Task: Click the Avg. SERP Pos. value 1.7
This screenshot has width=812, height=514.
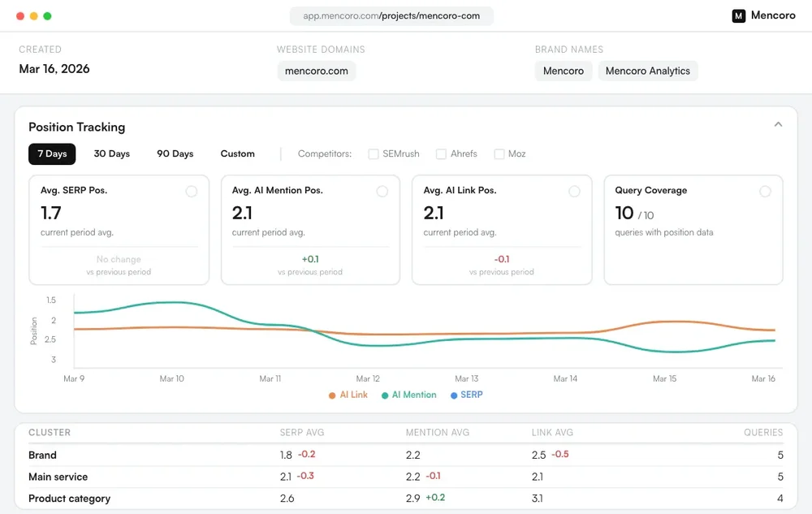Action: point(50,213)
